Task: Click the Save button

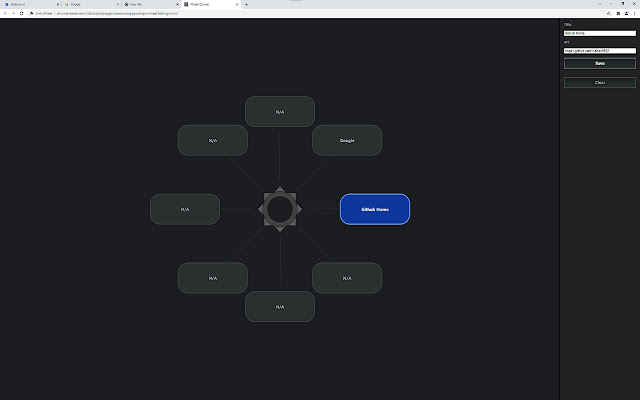Action: click(600, 63)
